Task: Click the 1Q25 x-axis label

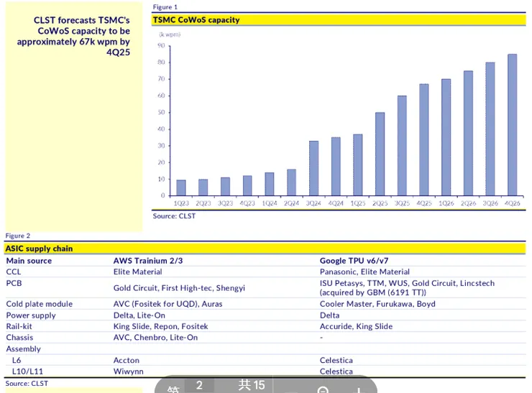Action: coord(358,203)
